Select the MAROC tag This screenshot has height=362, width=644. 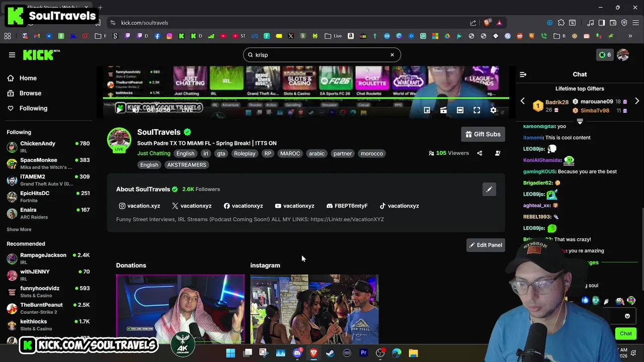(x=290, y=153)
